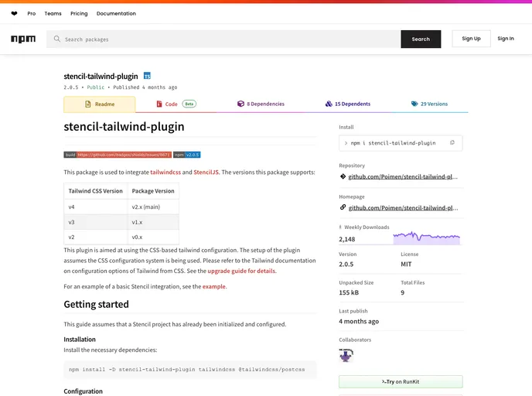Viewport: 532px width, 396px height.
Task: Click the 'v0.x' table cell
Action: 153,237
